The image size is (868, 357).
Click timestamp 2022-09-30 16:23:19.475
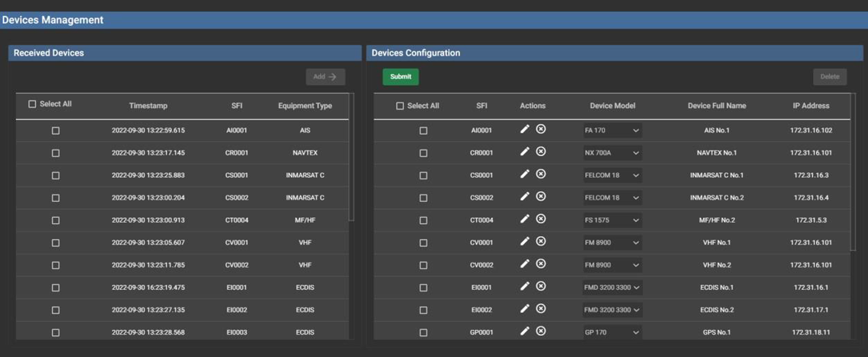[x=148, y=288]
